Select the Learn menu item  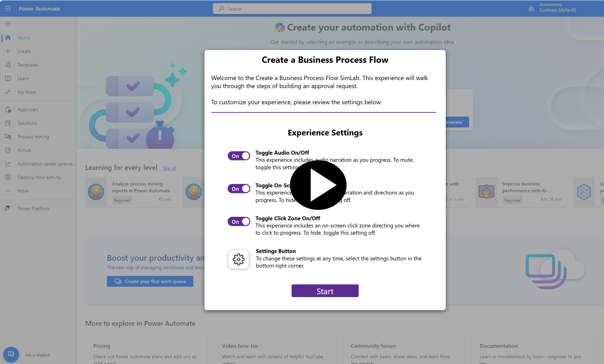(x=23, y=78)
